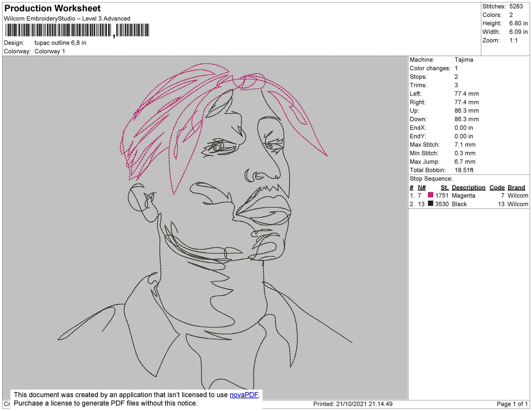Select the Magenta stop color swatch
This screenshot has height=411, width=532.
pos(430,195)
